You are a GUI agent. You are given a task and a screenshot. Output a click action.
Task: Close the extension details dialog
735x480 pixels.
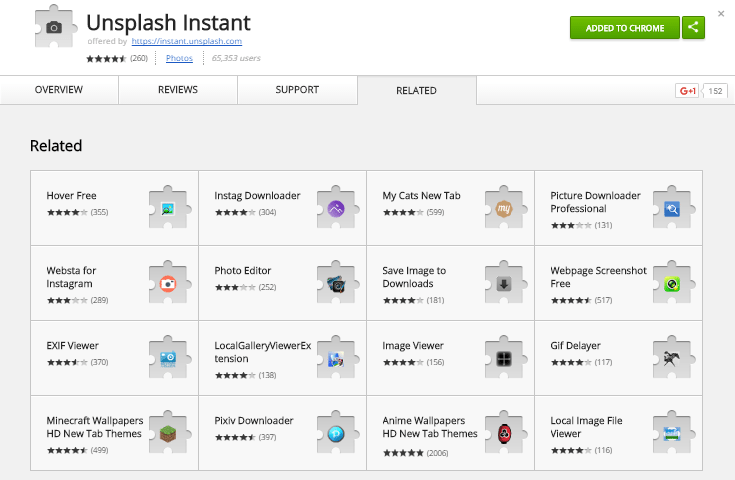[x=721, y=14]
